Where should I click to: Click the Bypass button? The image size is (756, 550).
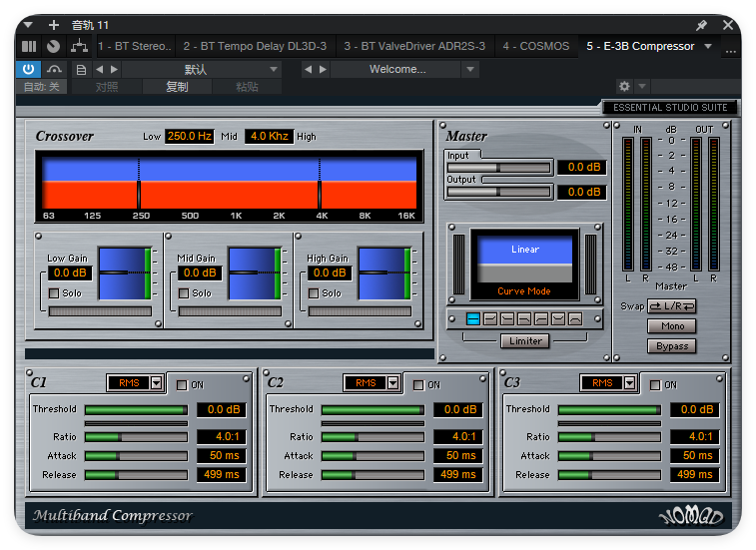tap(672, 346)
